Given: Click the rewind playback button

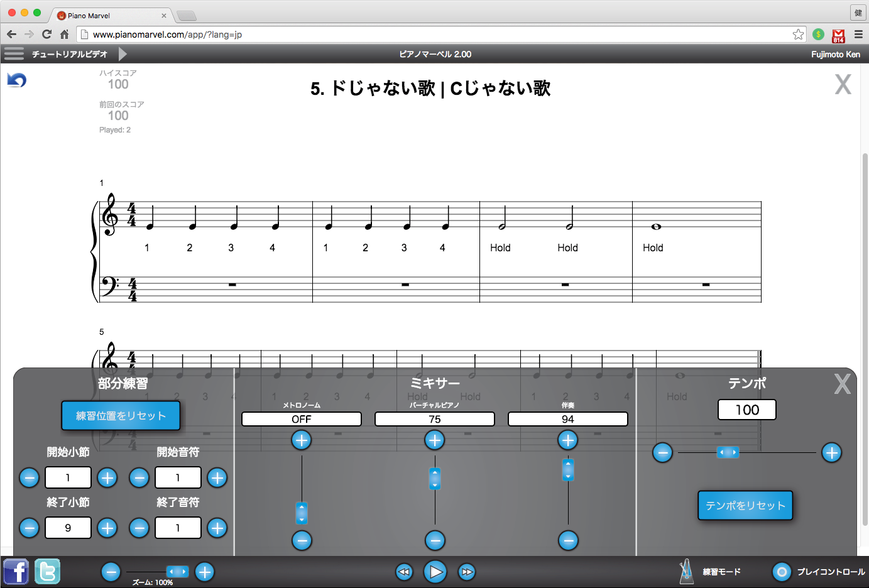Looking at the screenshot, I should click(404, 572).
